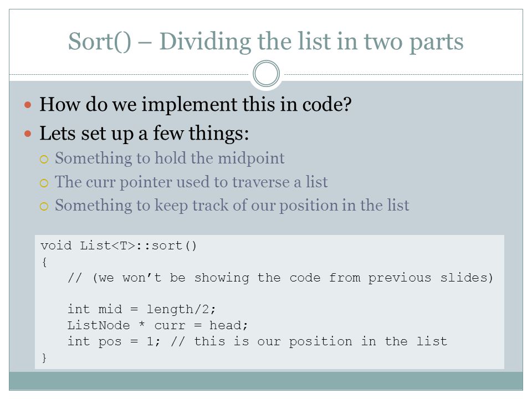Click the line 'Lets set up a few things:'
The height and width of the screenshot is (399, 532).
pyautogui.click(x=144, y=134)
